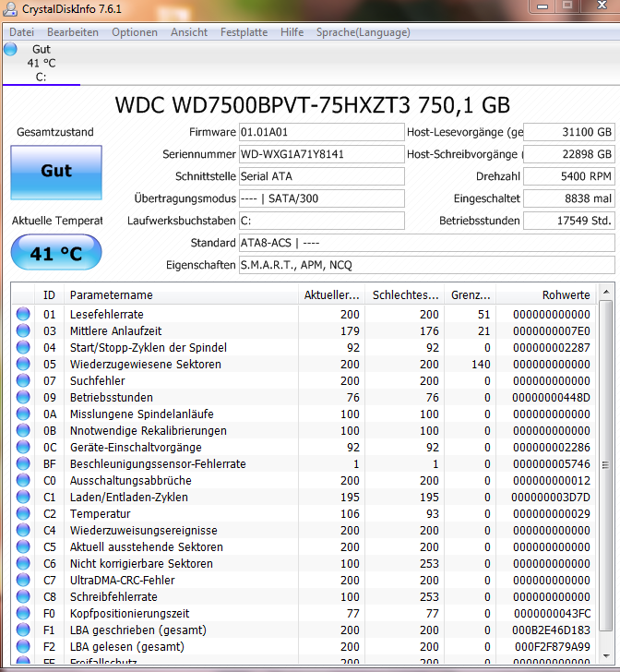Open the Ansicht menu
620x672 pixels.
point(189,32)
